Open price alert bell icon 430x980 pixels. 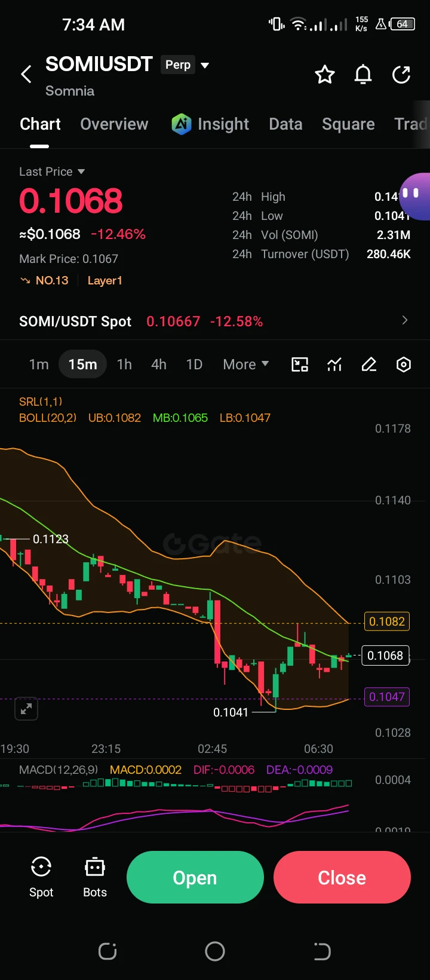(x=363, y=75)
